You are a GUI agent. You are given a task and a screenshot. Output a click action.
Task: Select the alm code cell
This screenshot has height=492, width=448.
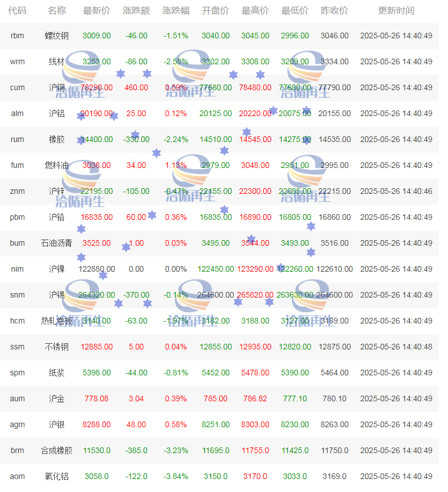(x=17, y=114)
